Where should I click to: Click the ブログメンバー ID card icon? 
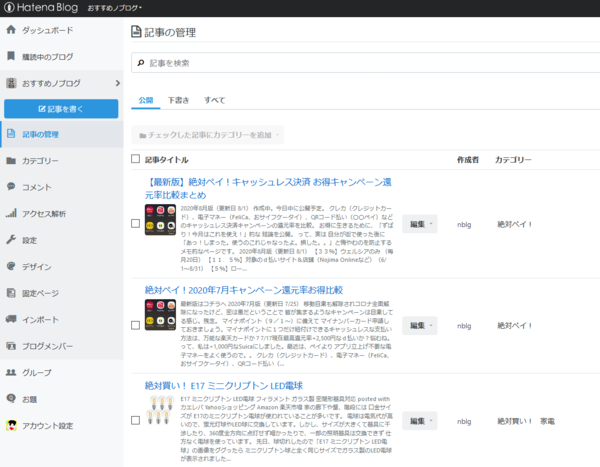11,346
